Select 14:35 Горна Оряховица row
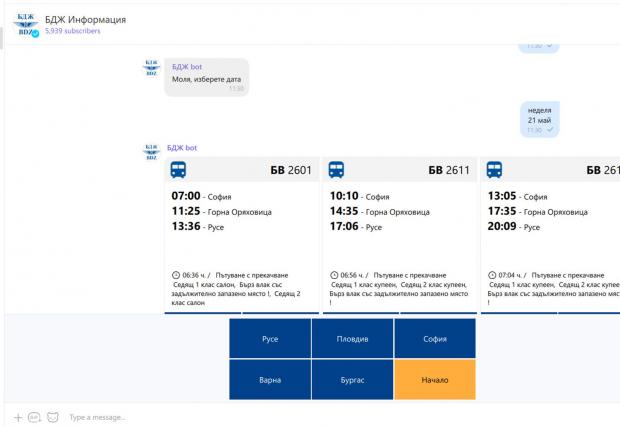This screenshot has height=427, width=620. coord(380,212)
